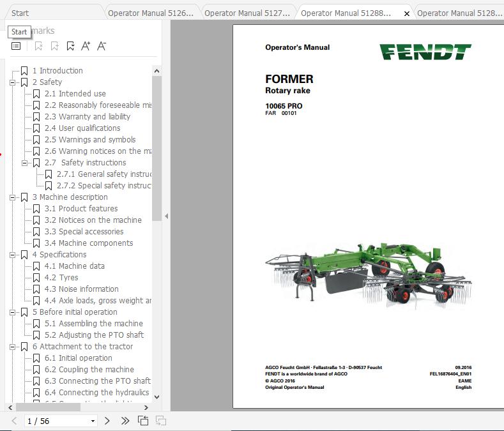Collapse the 6 Attachment to the tractor node
The width and height of the screenshot is (504, 431).
coord(12,347)
